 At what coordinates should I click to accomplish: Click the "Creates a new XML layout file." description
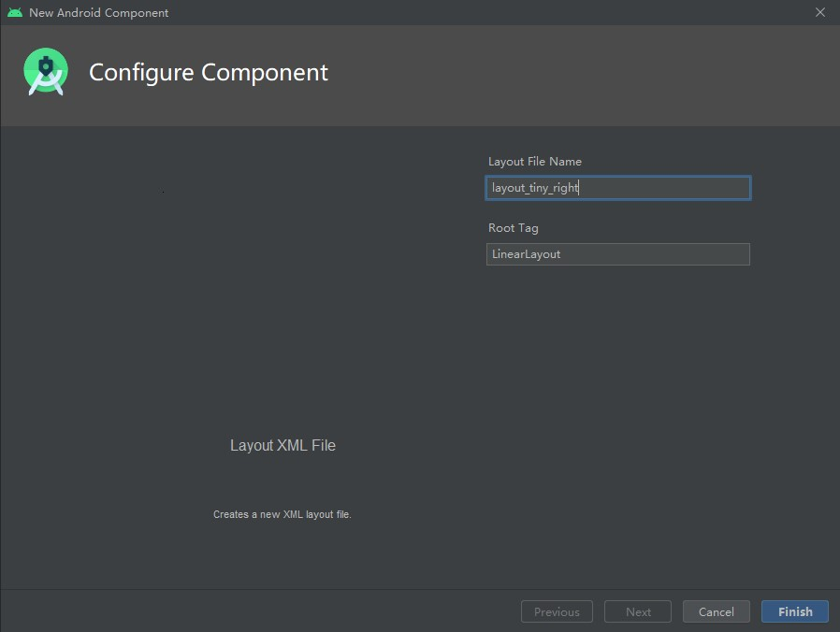click(282, 514)
